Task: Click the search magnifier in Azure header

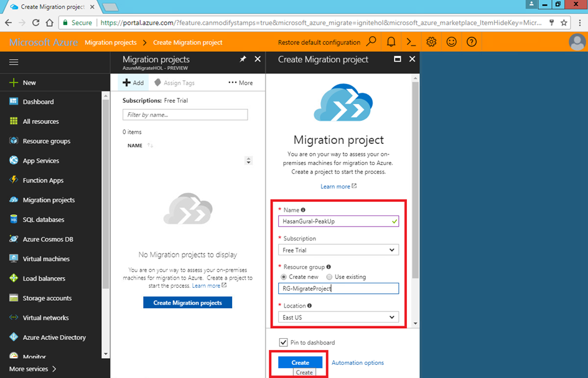Action: click(371, 42)
